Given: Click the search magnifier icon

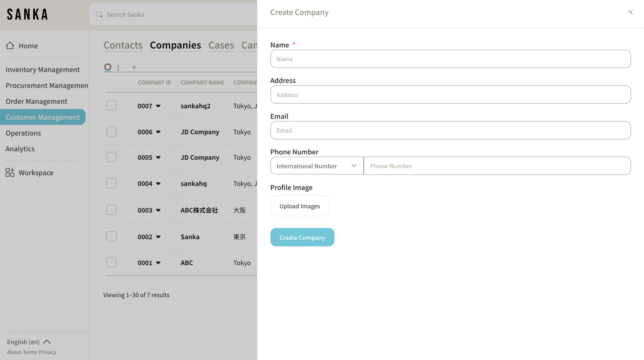Looking at the screenshot, I should pyautogui.click(x=99, y=14).
